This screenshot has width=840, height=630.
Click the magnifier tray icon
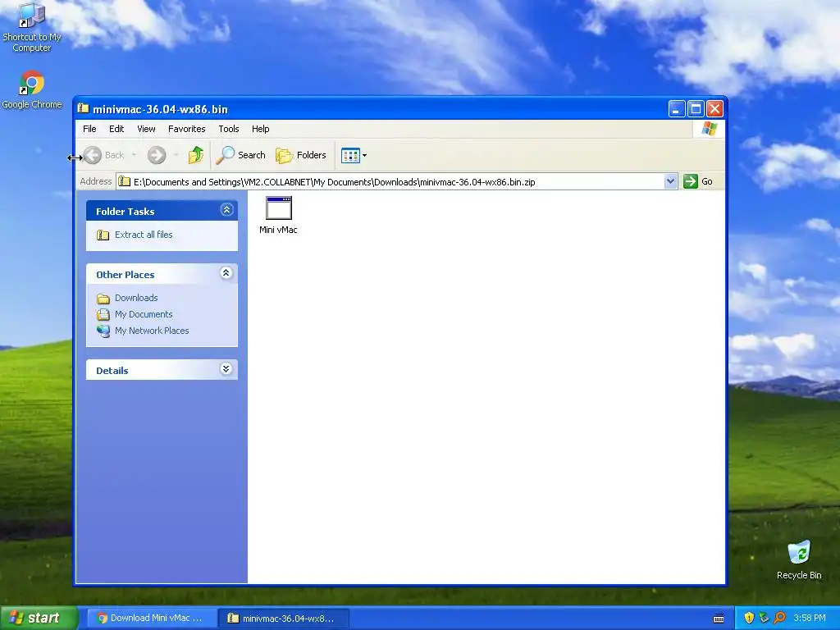point(779,618)
